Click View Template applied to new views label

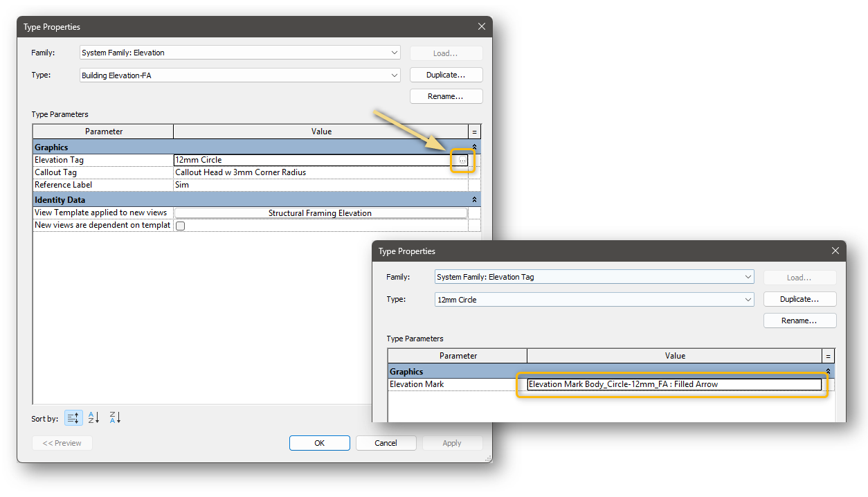click(100, 213)
